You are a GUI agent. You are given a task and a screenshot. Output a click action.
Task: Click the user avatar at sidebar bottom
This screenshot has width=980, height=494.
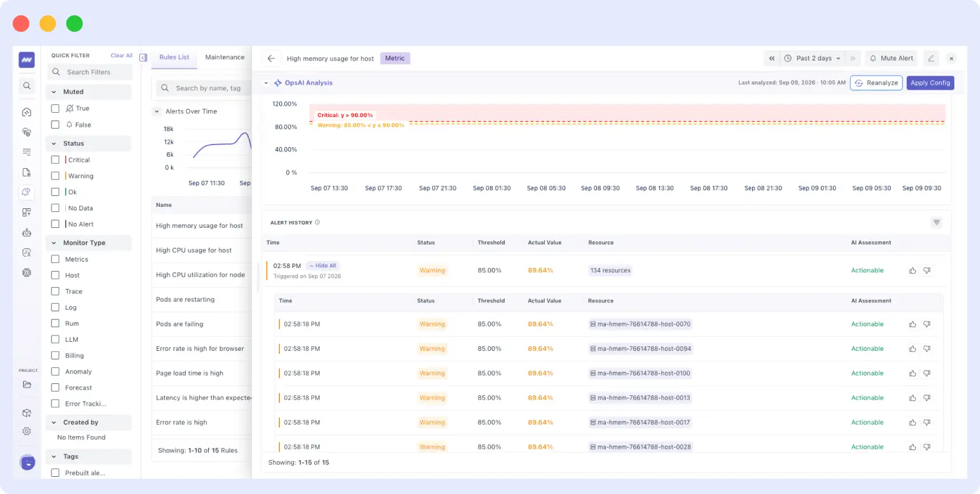(x=27, y=462)
